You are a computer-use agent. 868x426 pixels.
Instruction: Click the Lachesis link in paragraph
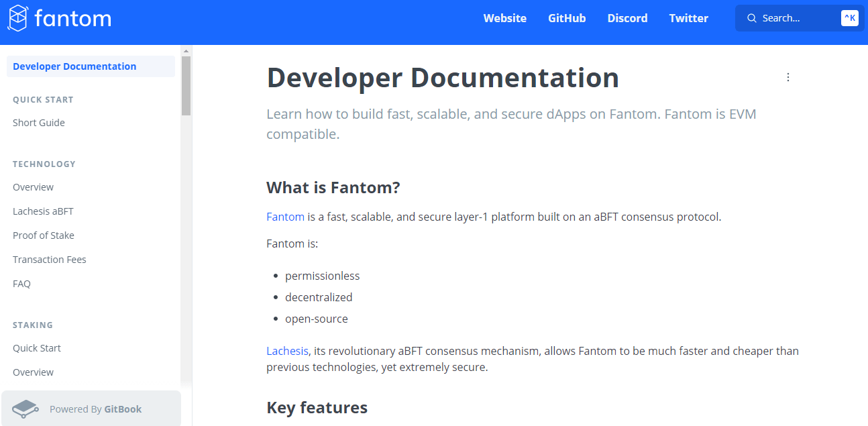click(287, 351)
